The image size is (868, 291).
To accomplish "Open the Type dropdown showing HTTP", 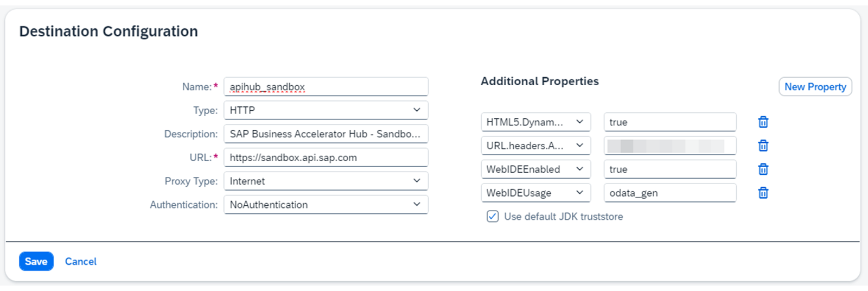I will pyautogui.click(x=326, y=110).
